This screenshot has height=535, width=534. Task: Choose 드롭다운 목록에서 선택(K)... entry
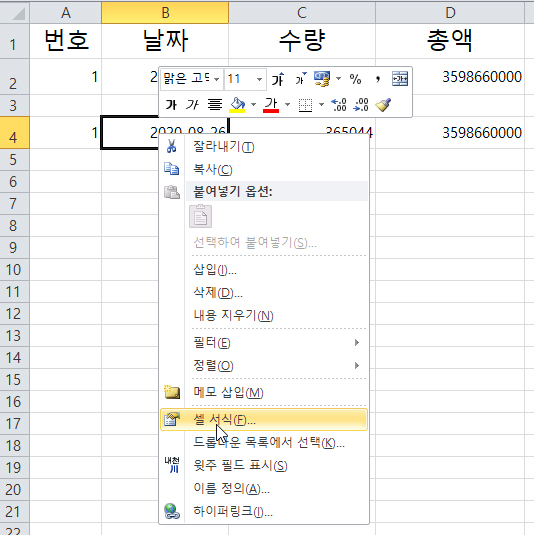pyautogui.click(x=264, y=443)
